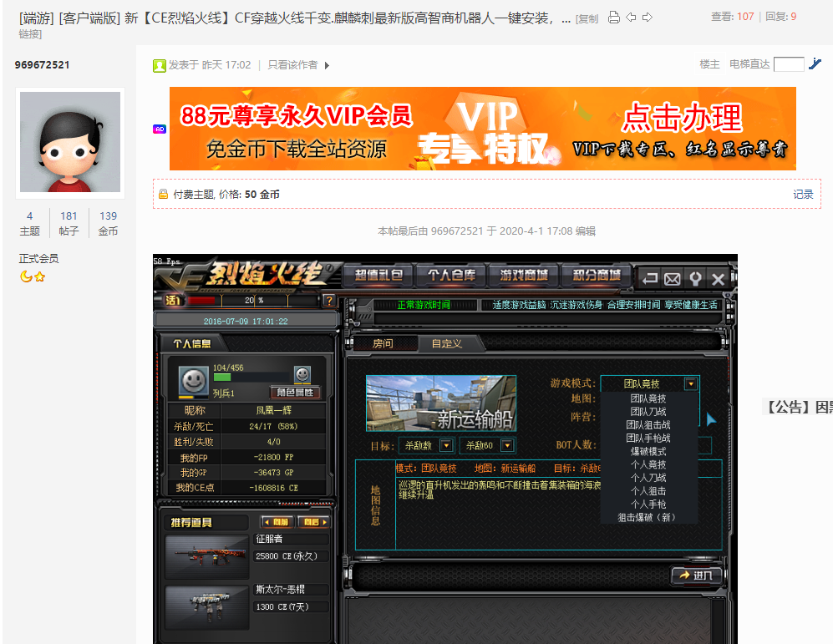The image size is (833, 644).
Task: Click the game return arrow icon
Action: 649,279
